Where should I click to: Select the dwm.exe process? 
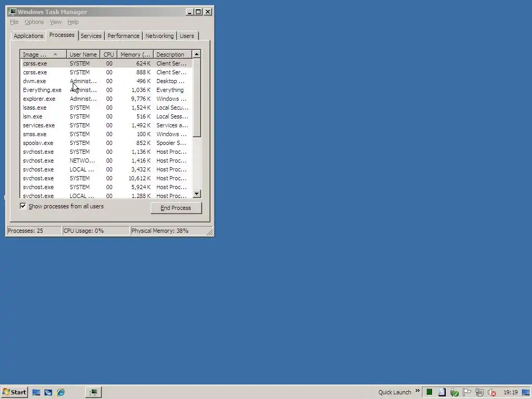(106, 81)
